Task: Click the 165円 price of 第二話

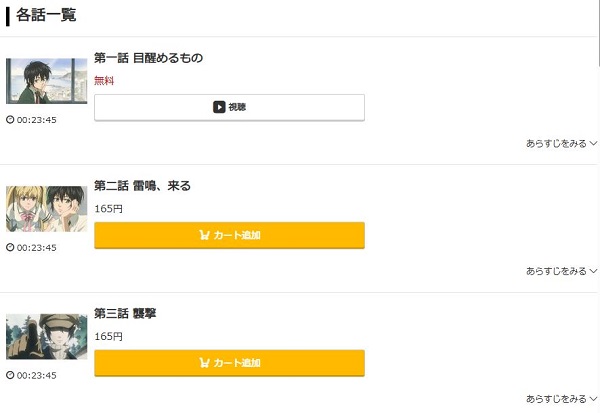Action: (108, 209)
